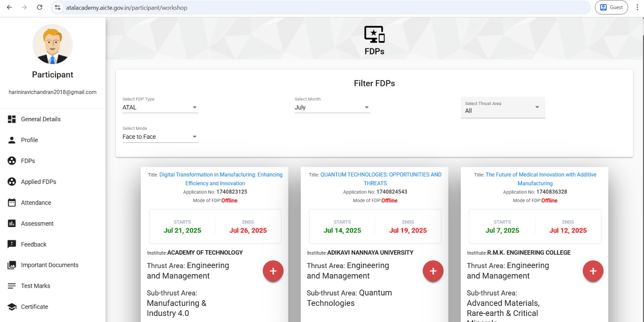
Task: Click plus button on Academy of Technology card
Action: [x=273, y=271]
